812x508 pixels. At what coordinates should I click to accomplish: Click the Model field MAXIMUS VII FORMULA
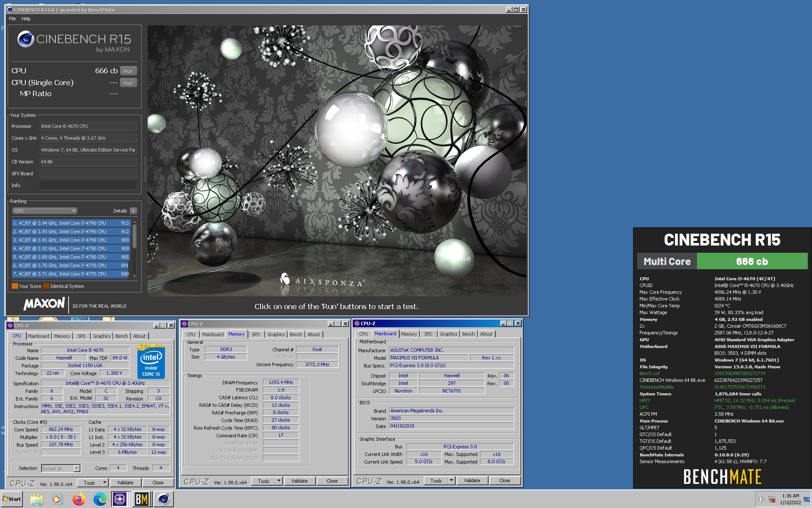coord(429,358)
